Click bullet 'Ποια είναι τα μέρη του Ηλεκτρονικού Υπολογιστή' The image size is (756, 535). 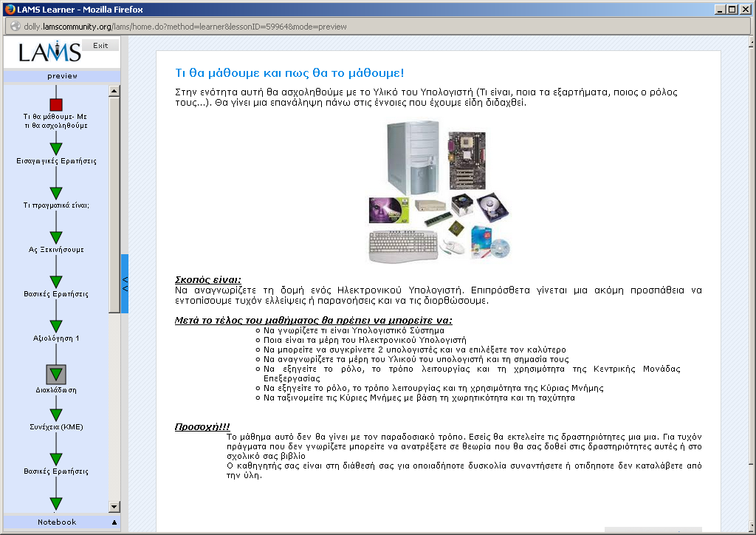[365, 340]
